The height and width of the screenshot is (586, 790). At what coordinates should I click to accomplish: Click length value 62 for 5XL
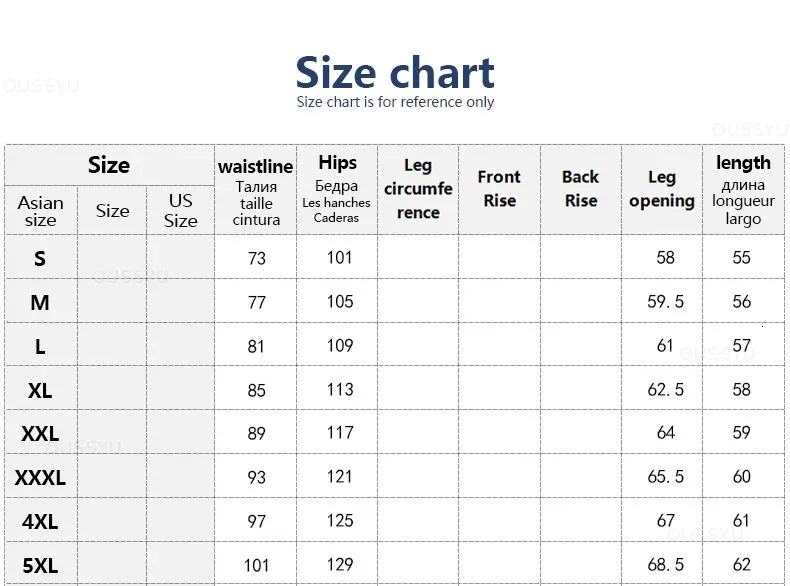[x=742, y=565]
